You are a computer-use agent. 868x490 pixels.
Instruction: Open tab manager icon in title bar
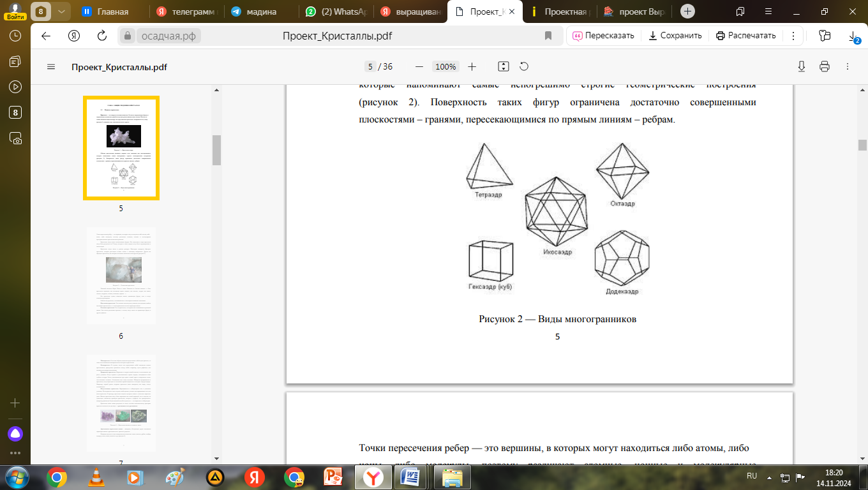(740, 11)
